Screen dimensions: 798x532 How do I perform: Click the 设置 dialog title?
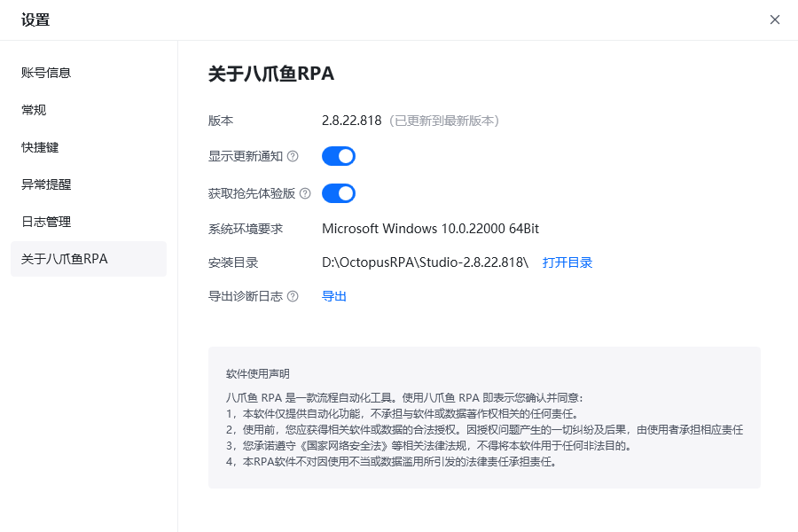(35, 20)
